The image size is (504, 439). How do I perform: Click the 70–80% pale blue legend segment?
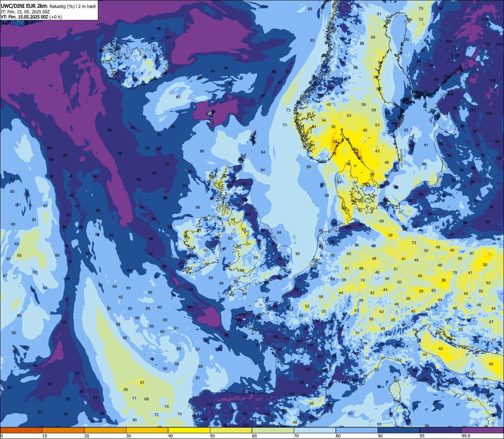[x=315, y=430]
